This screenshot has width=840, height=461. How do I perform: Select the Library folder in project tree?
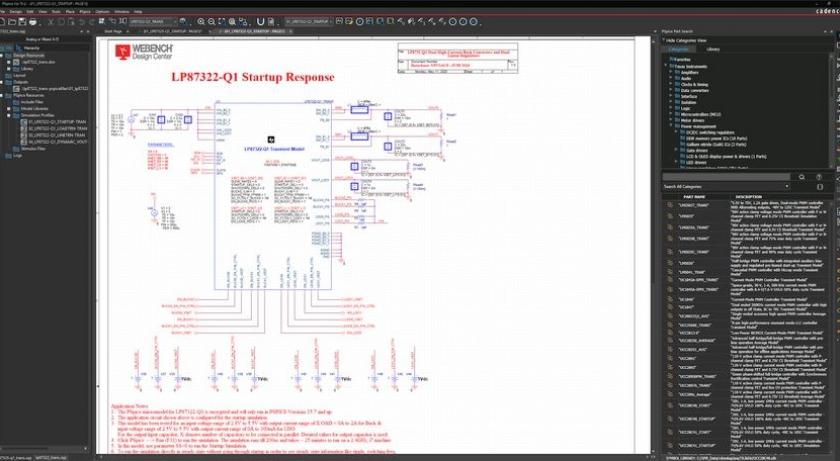tap(26, 69)
